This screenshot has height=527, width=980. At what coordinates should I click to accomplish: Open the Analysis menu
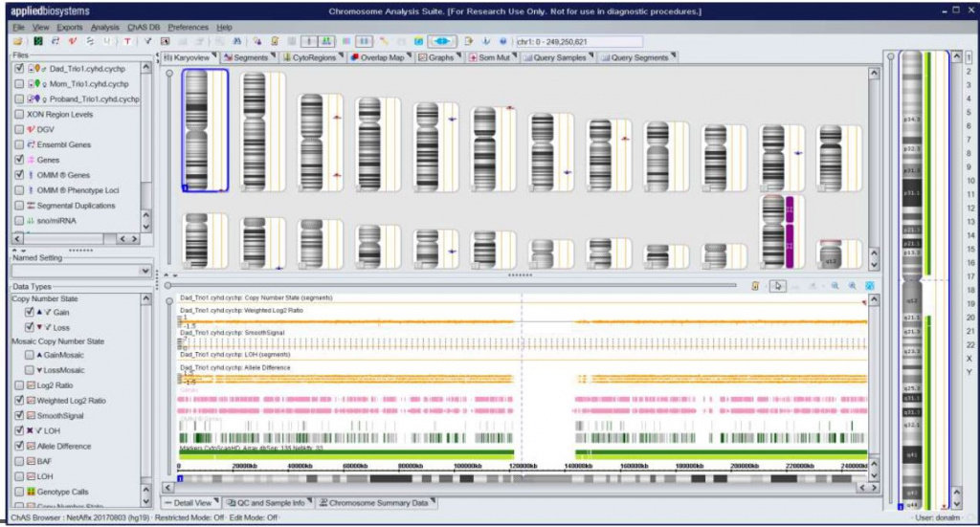point(105,28)
